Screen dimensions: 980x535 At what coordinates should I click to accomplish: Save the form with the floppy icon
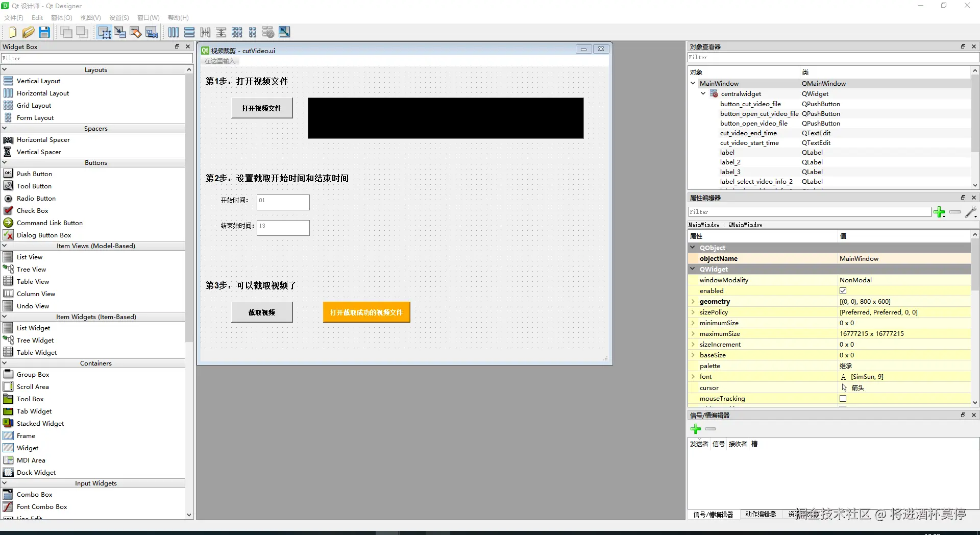point(44,32)
